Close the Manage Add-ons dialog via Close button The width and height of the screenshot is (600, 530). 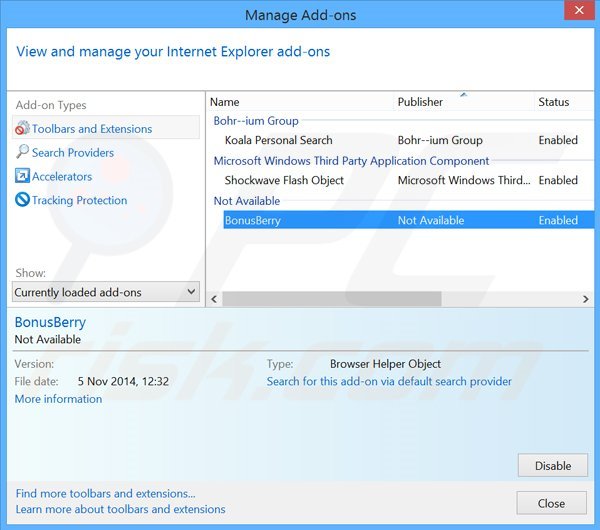pyautogui.click(x=551, y=503)
